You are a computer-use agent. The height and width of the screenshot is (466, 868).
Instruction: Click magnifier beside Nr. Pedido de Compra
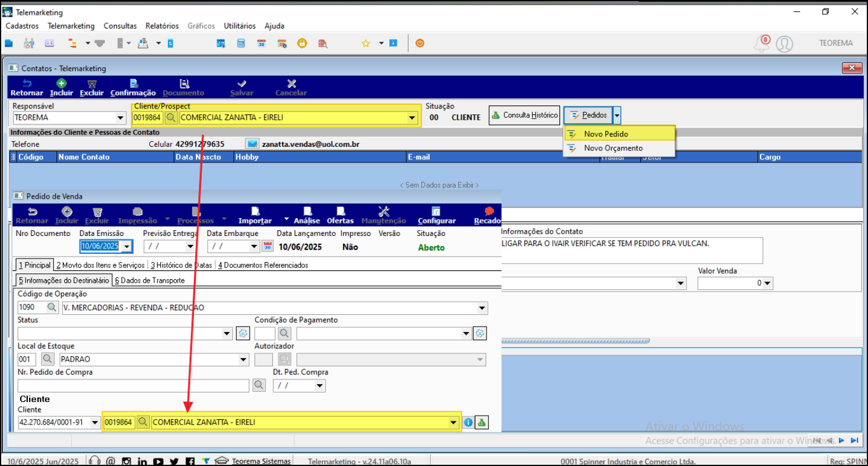tap(259, 385)
